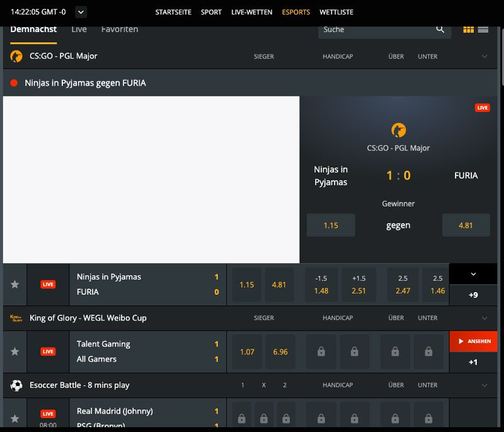504x432 pixels.
Task: Select 1.15 winner odds in match row
Action: (247, 285)
